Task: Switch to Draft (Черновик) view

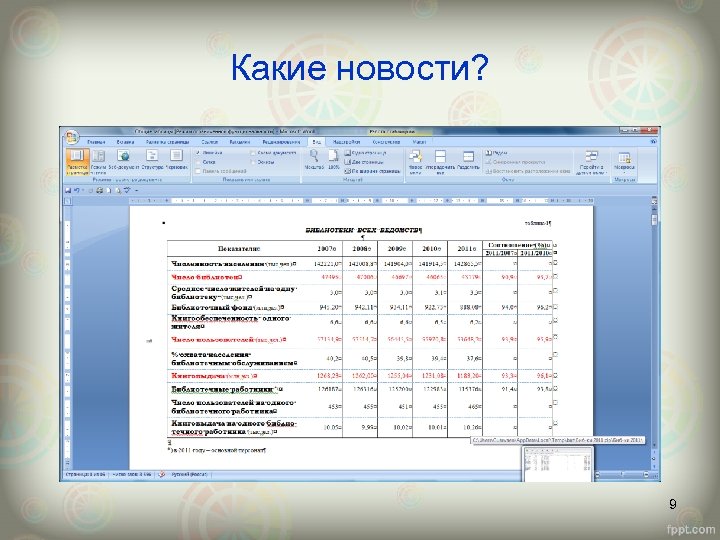Action: (x=177, y=160)
